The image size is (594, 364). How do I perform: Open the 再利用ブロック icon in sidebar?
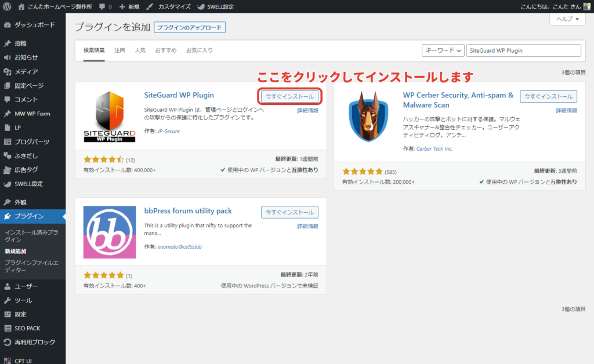click(x=7, y=342)
